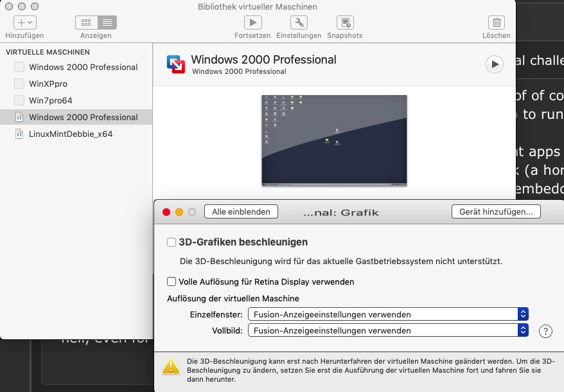This screenshot has height=392, width=564.
Task: Minimize the Grafik settings window
Action: click(x=179, y=212)
